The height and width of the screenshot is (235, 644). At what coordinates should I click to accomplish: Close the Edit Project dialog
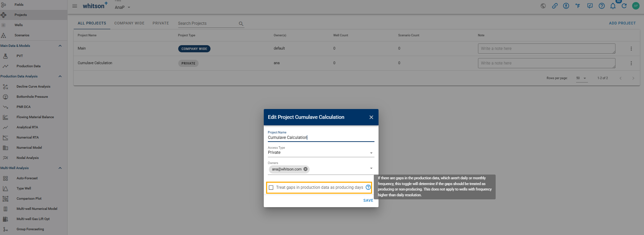tap(371, 117)
